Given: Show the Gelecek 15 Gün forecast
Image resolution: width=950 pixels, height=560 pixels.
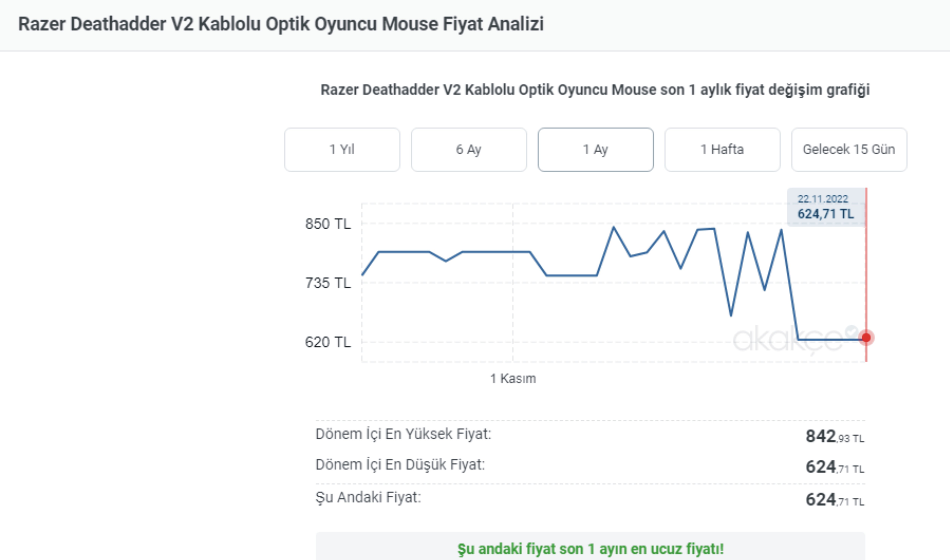Looking at the screenshot, I should click(x=849, y=149).
